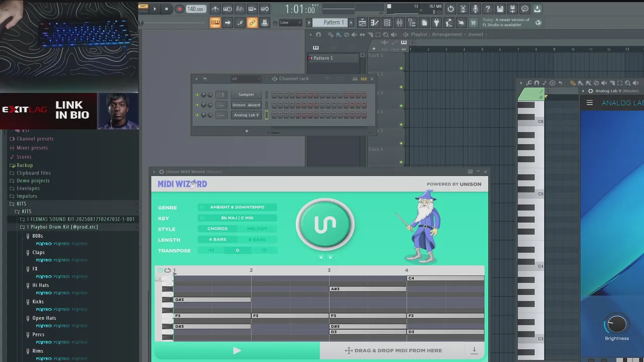Enable the 3.2.1 countdown before recording
This screenshot has height=362, width=644.
[x=240, y=9]
